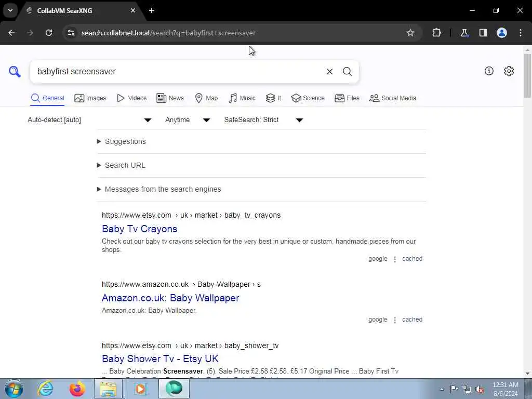Open SearXNG preferences gear icon

click(x=509, y=71)
